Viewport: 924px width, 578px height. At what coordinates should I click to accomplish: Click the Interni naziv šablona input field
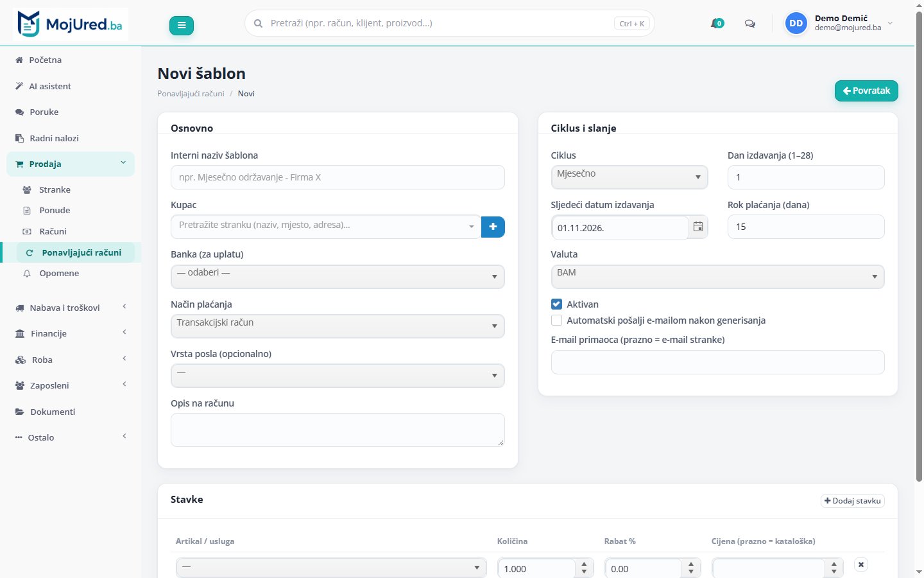338,177
